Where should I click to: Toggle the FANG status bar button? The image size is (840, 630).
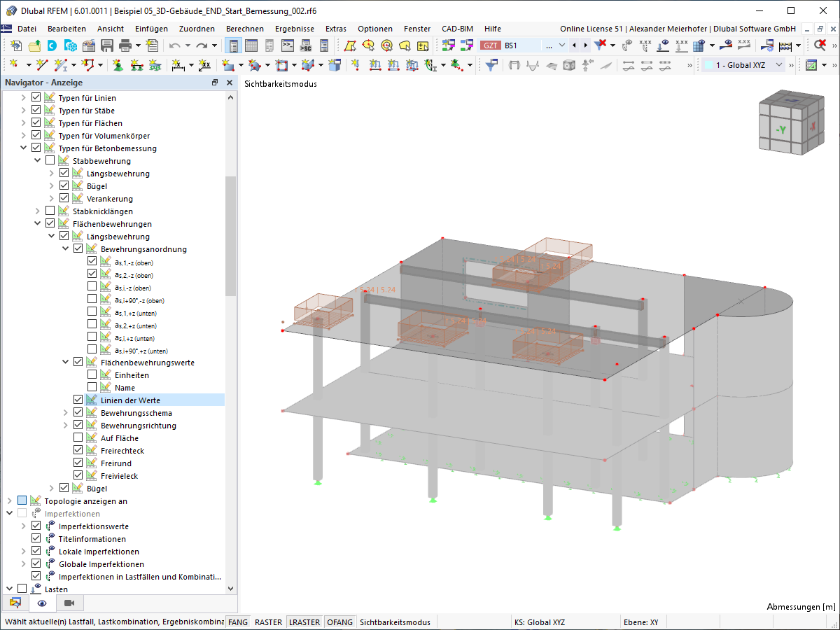click(238, 622)
